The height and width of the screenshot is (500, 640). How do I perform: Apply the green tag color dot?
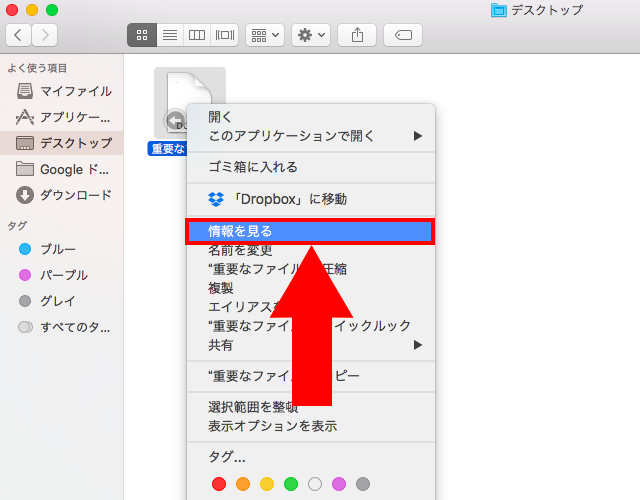click(x=291, y=484)
